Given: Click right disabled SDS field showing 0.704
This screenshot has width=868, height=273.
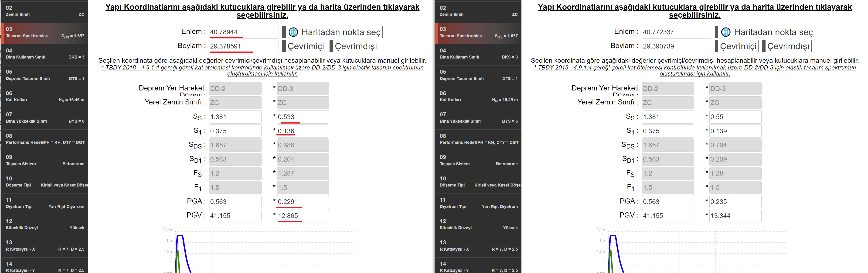Looking at the screenshot, I should [735, 145].
